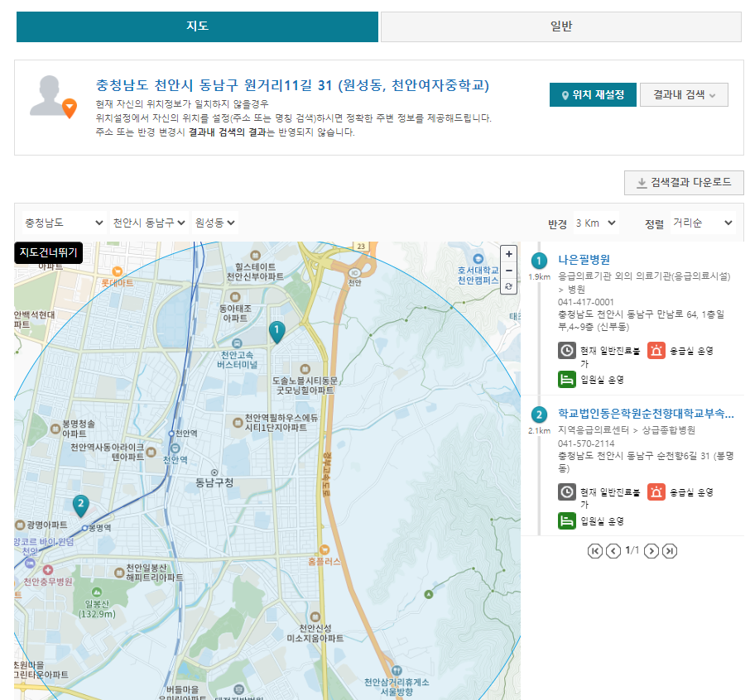
Task: Zoom out the map with minus button
Action: point(509,270)
